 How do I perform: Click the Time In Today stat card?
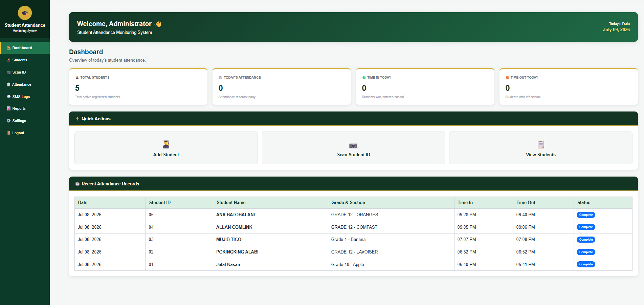tap(425, 87)
